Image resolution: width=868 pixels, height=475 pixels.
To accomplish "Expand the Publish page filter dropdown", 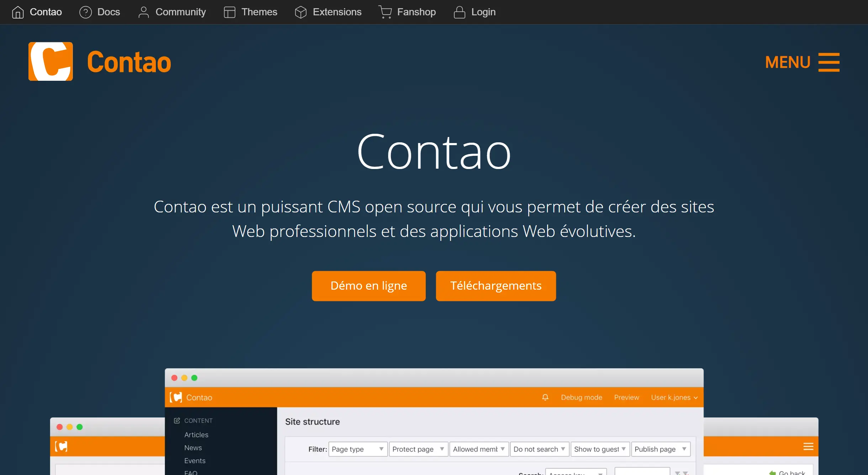I will coord(660,449).
